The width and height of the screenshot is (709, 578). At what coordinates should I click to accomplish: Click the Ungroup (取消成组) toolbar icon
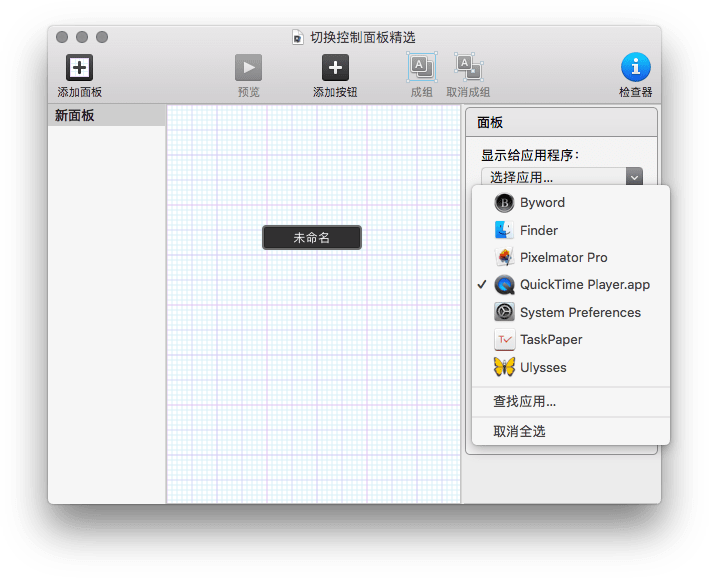point(467,68)
